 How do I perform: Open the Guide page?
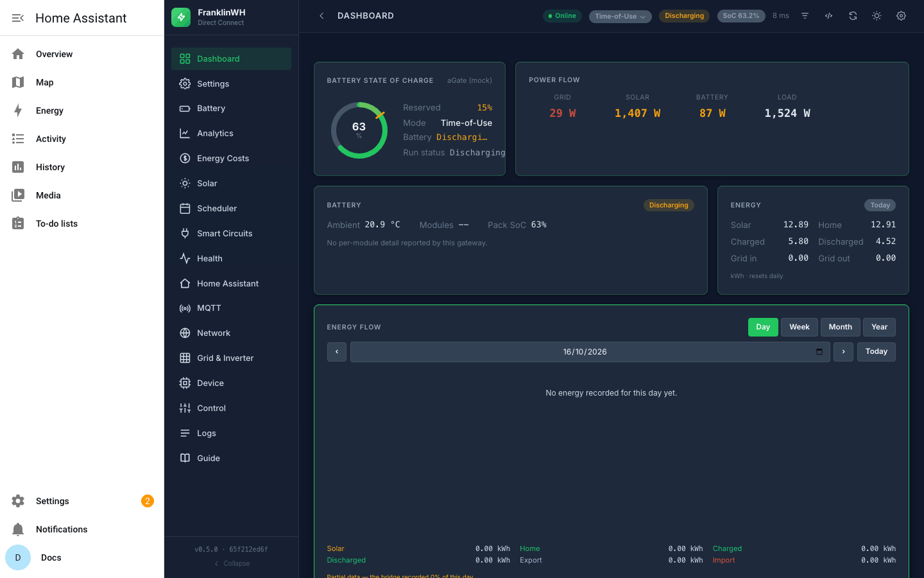231,459
